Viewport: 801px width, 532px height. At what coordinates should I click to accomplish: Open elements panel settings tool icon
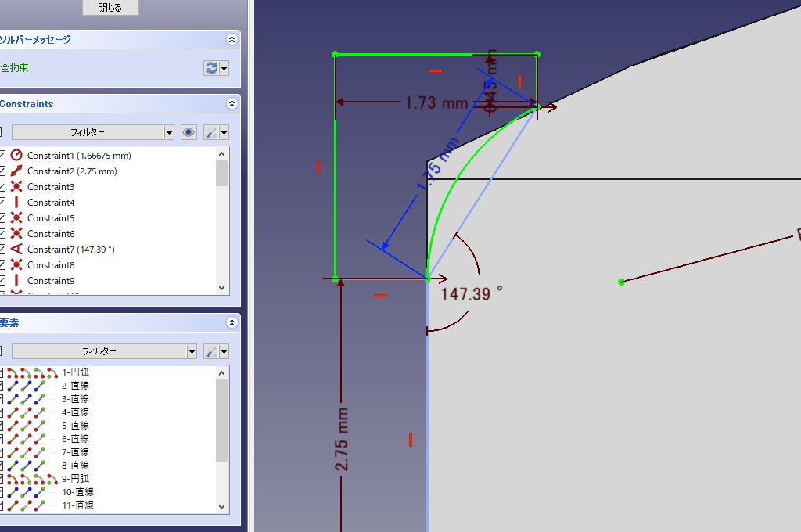point(211,351)
